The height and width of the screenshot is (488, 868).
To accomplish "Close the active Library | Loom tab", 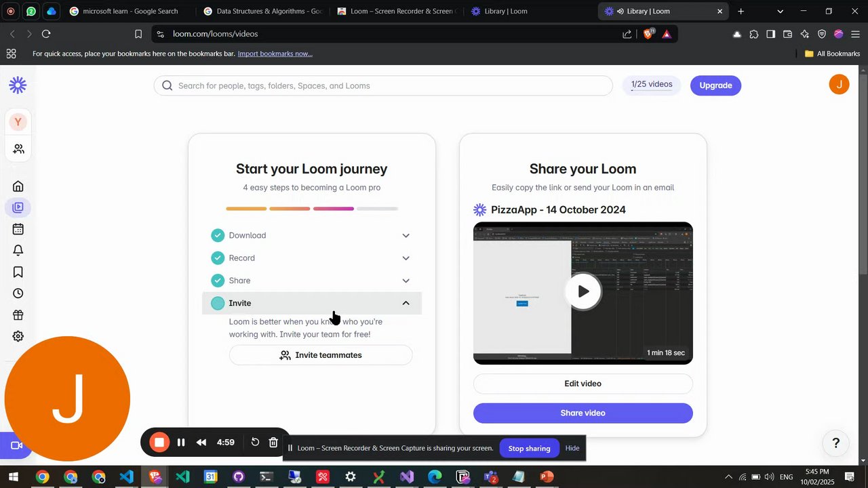I will coord(719,11).
